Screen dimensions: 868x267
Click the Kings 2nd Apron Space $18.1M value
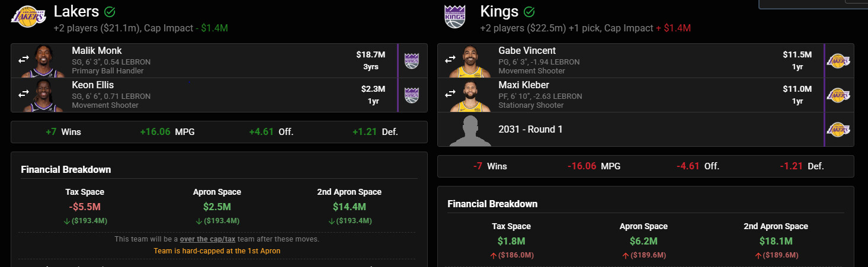point(776,241)
